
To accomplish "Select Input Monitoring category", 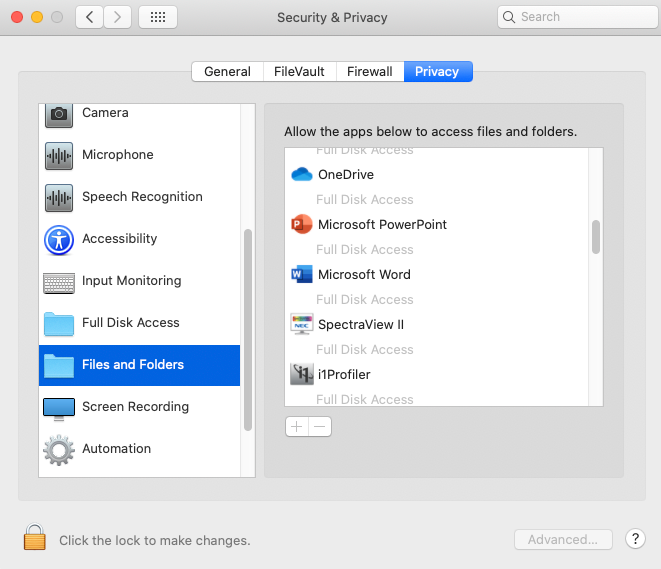I will (x=140, y=281).
